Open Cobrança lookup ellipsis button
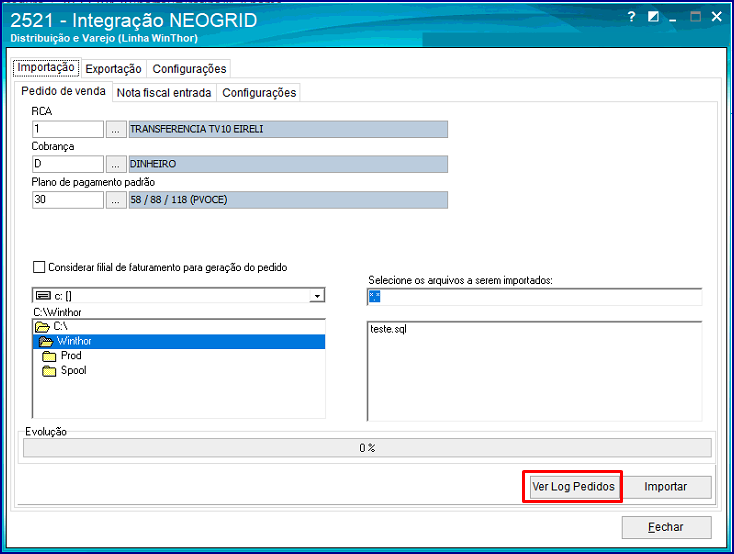This screenshot has height=554, width=734. pos(116,164)
